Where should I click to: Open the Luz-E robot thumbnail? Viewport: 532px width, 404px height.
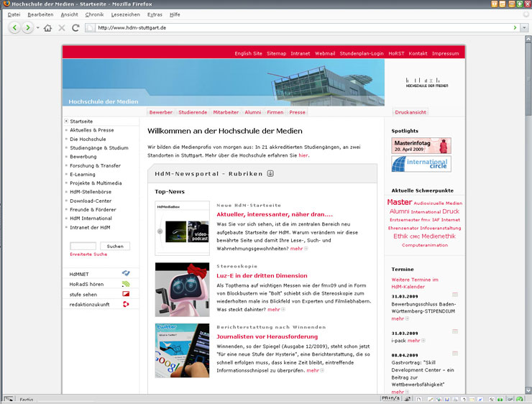pos(182,290)
